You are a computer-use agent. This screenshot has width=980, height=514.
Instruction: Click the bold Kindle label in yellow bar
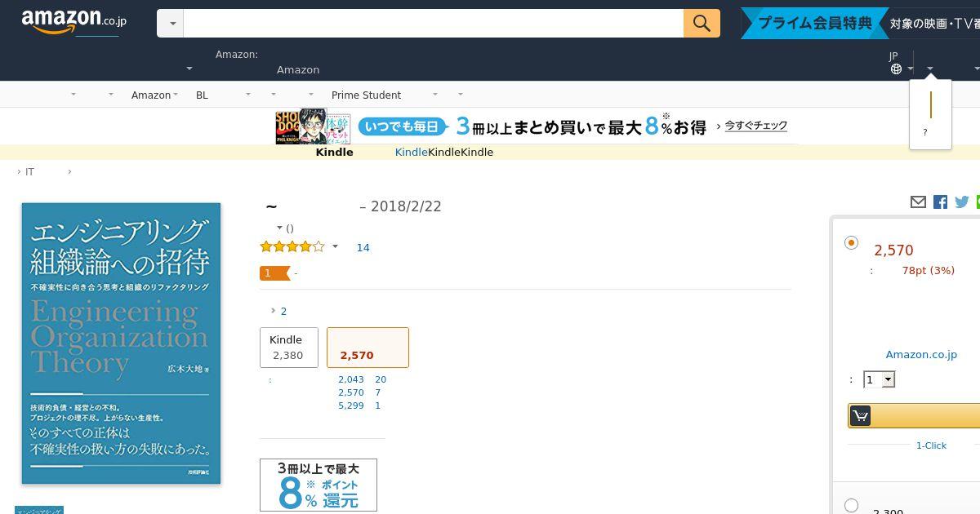pos(334,152)
